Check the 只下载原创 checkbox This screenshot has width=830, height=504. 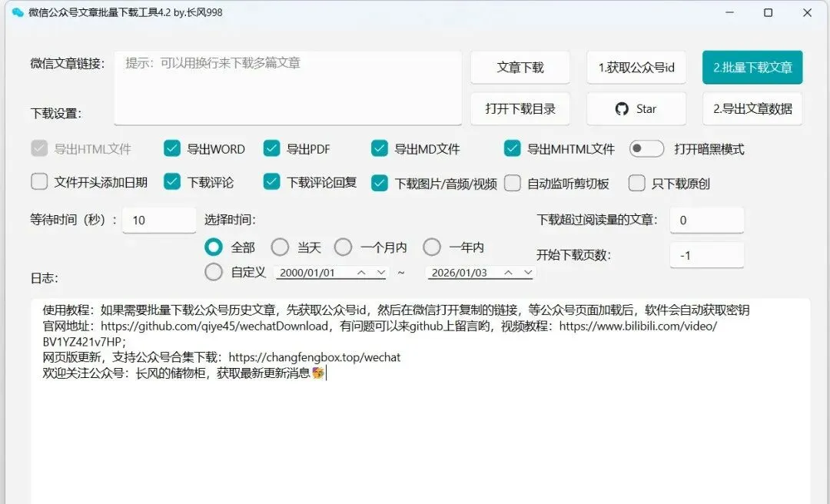[x=637, y=183]
